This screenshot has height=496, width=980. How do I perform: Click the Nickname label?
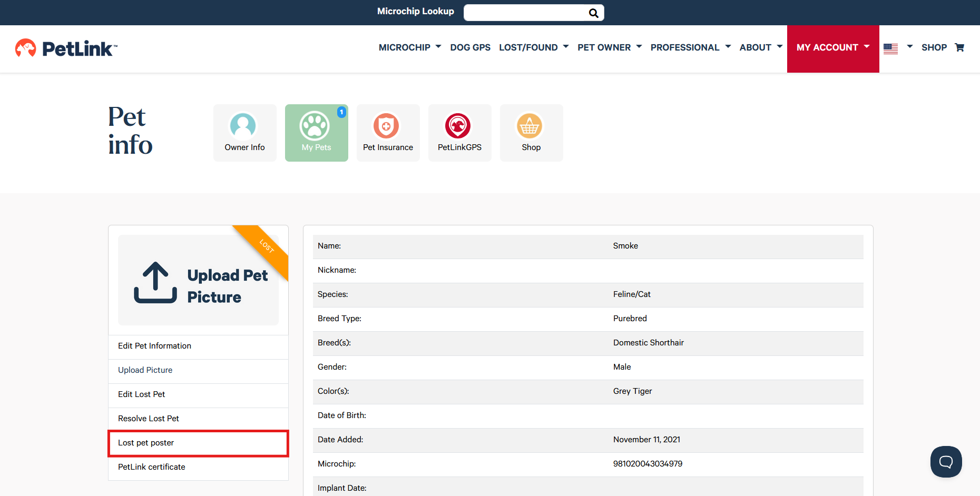[x=337, y=270]
